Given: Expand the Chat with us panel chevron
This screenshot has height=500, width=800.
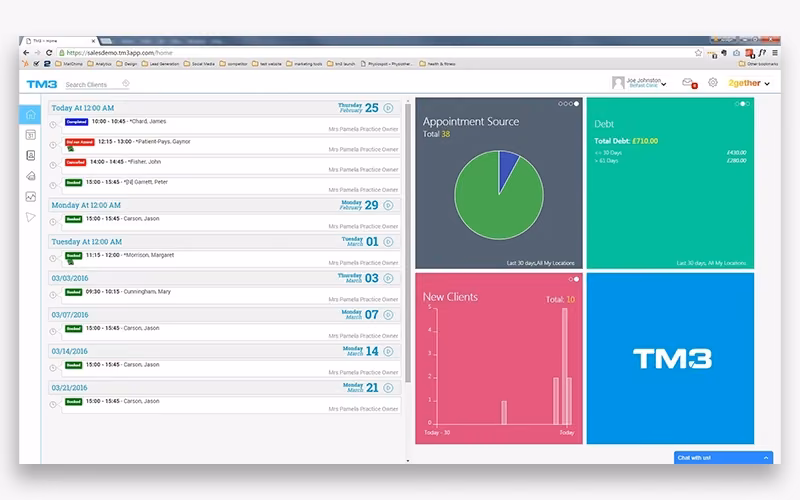Looking at the screenshot, I should [766, 458].
